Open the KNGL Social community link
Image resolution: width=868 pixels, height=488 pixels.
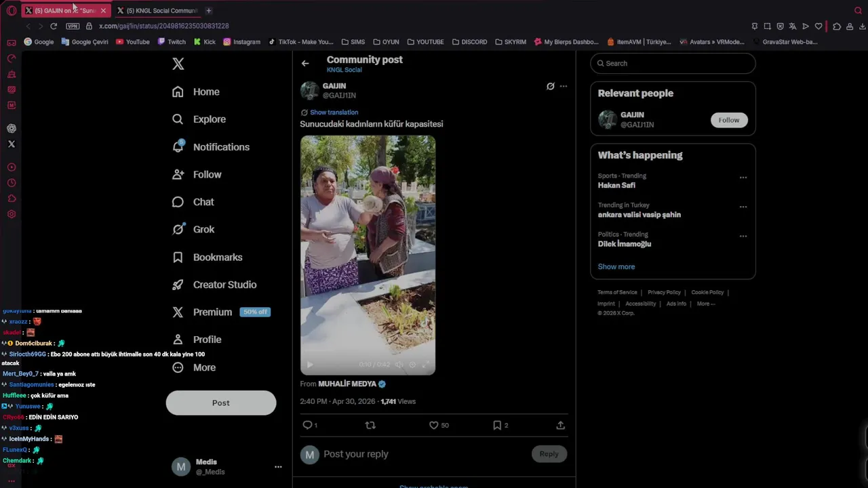[344, 70]
